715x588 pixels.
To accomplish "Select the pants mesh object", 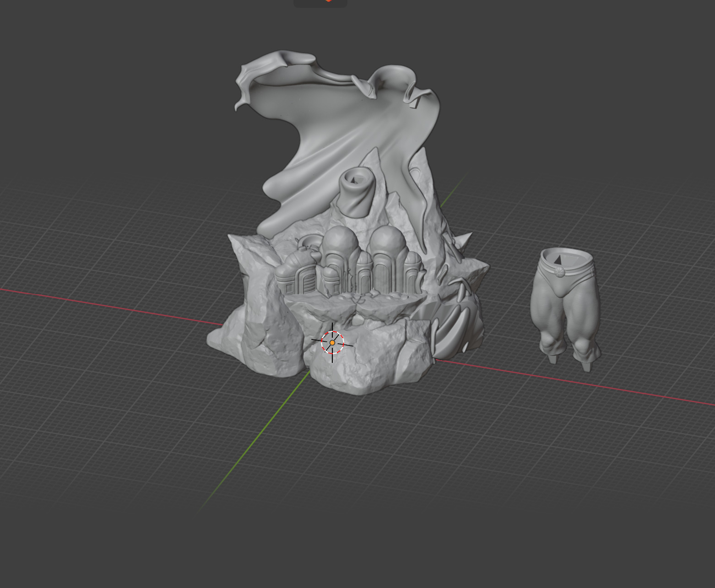I will [x=565, y=309].
